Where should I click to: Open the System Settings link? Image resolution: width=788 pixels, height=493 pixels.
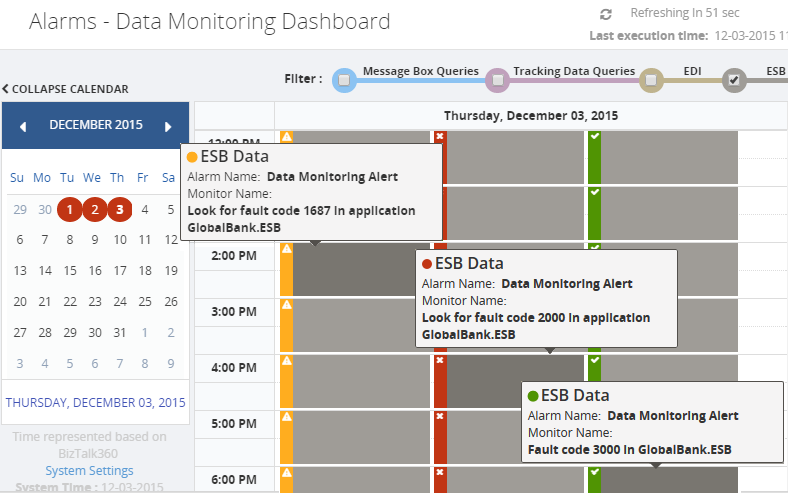pos(89,470)
